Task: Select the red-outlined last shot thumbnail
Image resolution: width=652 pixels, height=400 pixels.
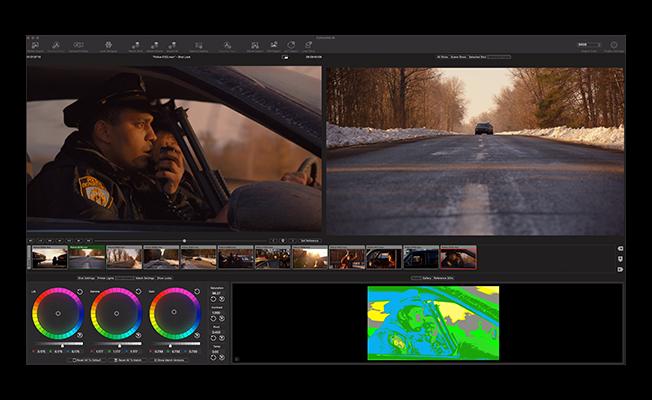Action: (x=458, y=257)
